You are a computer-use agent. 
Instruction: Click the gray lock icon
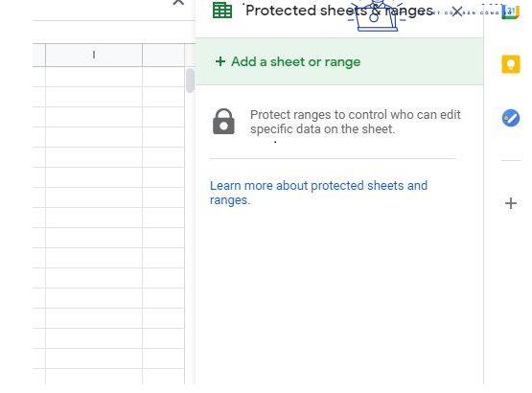pos(223,122)
